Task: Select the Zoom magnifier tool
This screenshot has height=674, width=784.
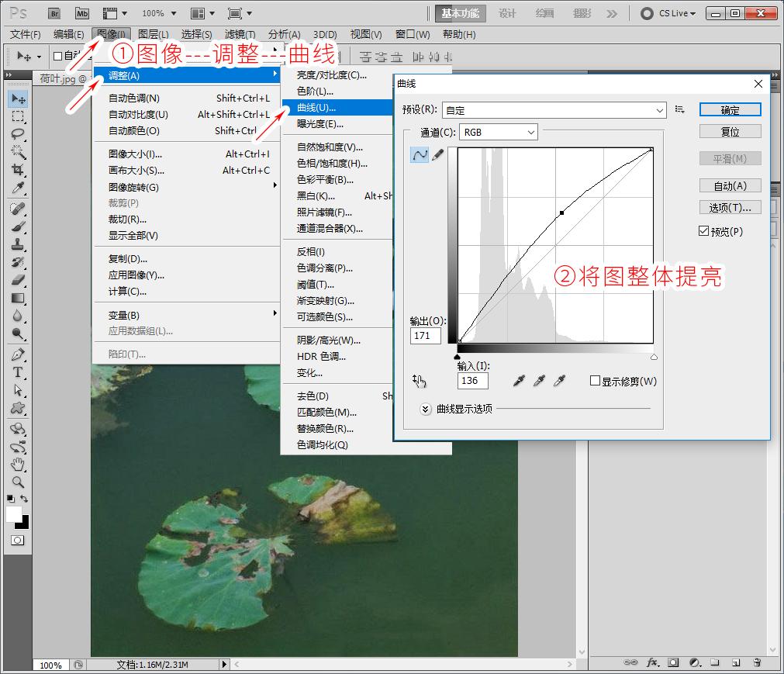Action: pos(18,482)
